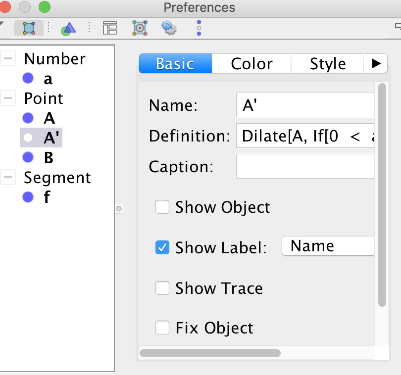This screenshot has width=401, height=375.
Task: Switch to the Color tab
Action: click(252, 63)
